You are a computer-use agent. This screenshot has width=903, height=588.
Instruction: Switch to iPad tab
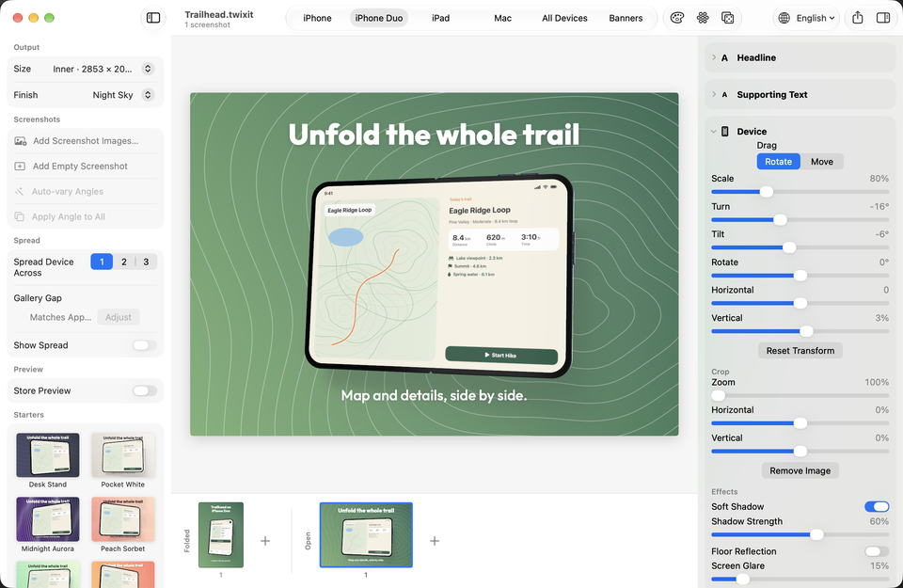point(440,19)
